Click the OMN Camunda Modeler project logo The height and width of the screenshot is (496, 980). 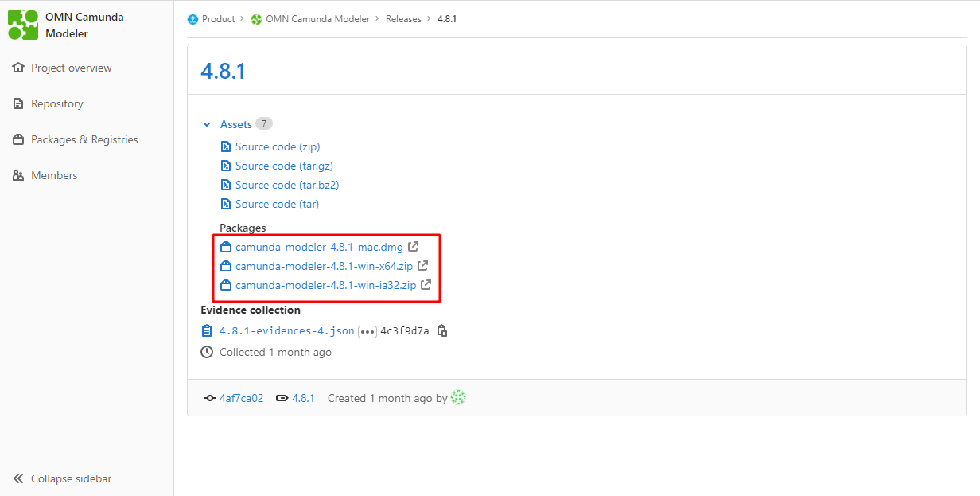(23, 25)
